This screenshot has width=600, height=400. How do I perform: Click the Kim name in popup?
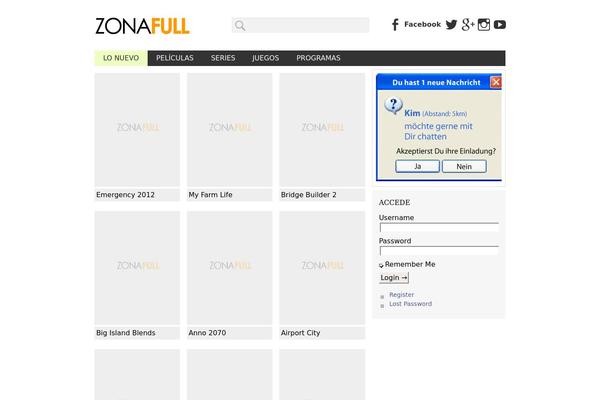(x=412, y=113)
